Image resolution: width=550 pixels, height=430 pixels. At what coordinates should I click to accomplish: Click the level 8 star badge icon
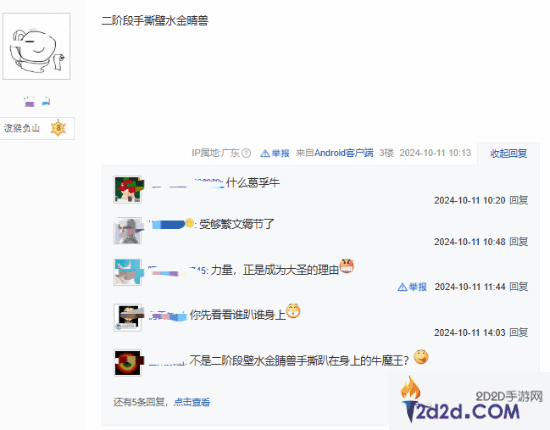(x=58, y=128)
